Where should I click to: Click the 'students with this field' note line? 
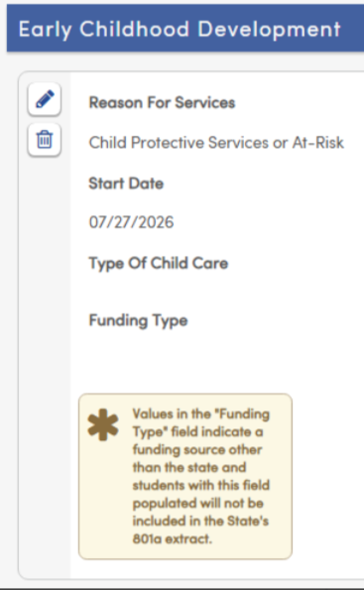pyautogui.click(x=201, y=485)
